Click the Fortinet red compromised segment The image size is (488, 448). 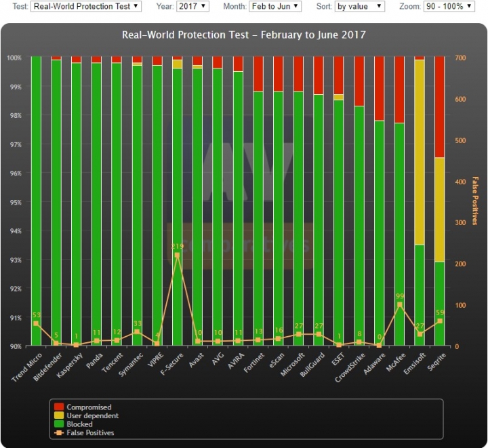click(x=258, y=74)
